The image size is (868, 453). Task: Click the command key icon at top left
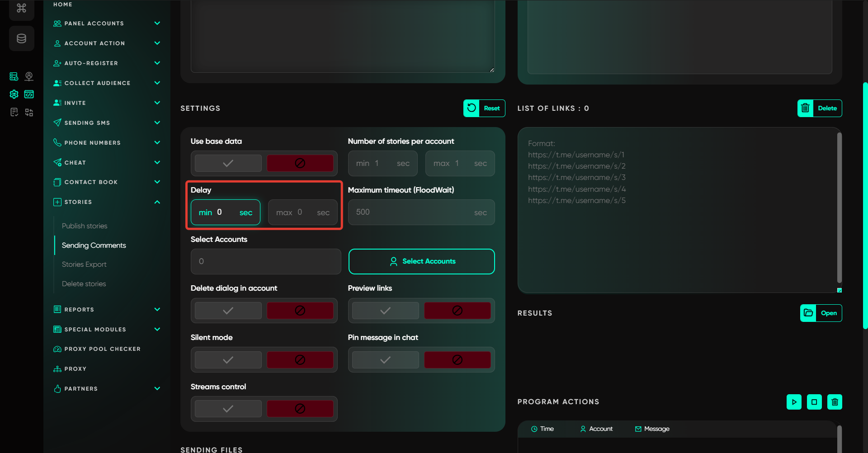coord(21,8)
